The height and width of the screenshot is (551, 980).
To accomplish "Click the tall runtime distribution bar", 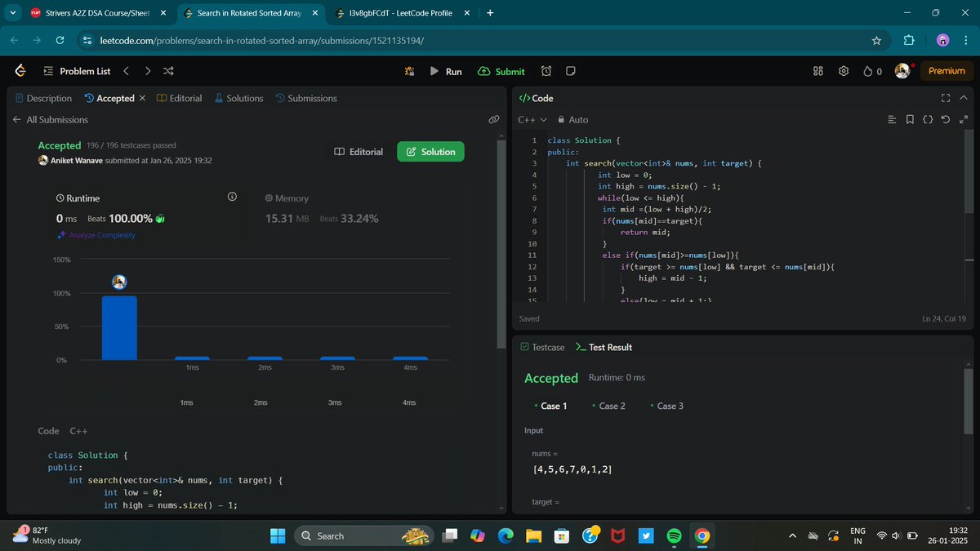I will coord(119,327).
